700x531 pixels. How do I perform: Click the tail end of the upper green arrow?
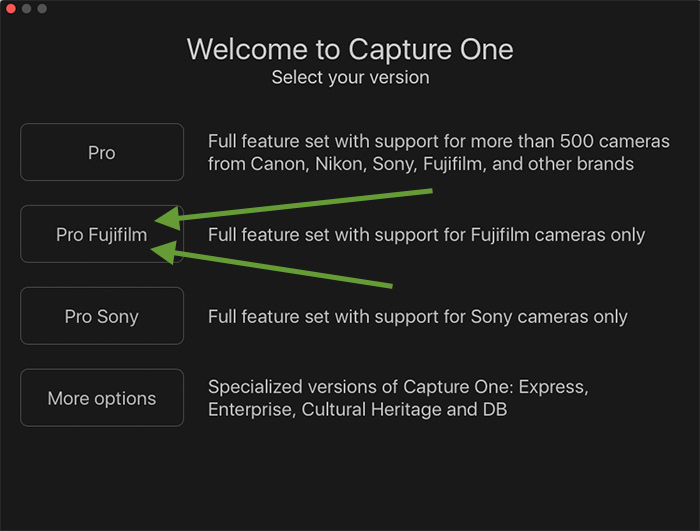click(x=429, y=191)
